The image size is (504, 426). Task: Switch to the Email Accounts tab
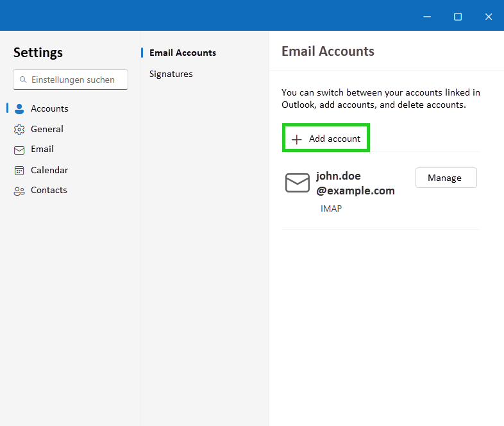point(183,53)
